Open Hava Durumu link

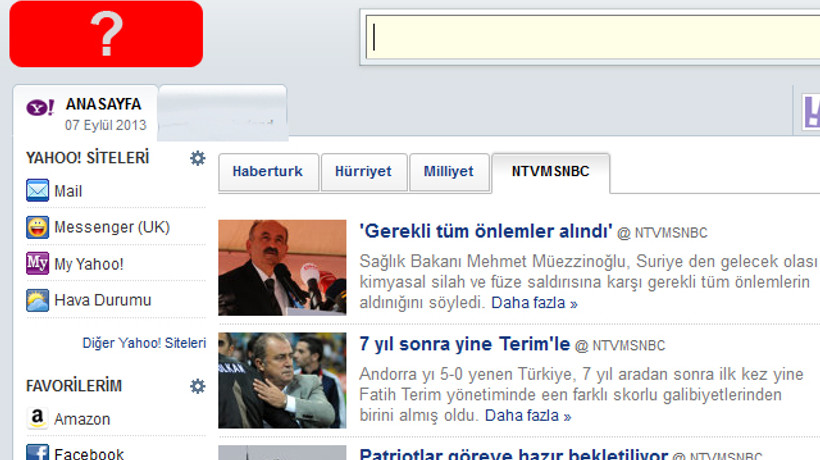[103, 300]
